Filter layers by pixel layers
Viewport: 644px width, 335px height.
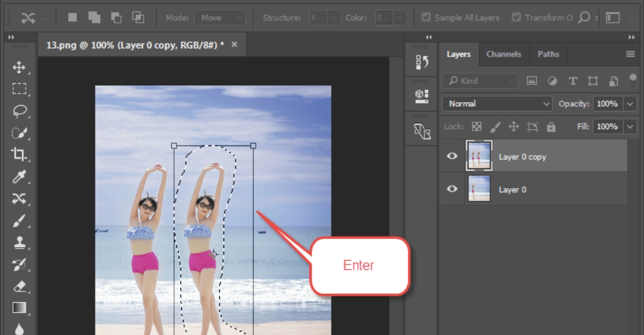tap(531, 81)
